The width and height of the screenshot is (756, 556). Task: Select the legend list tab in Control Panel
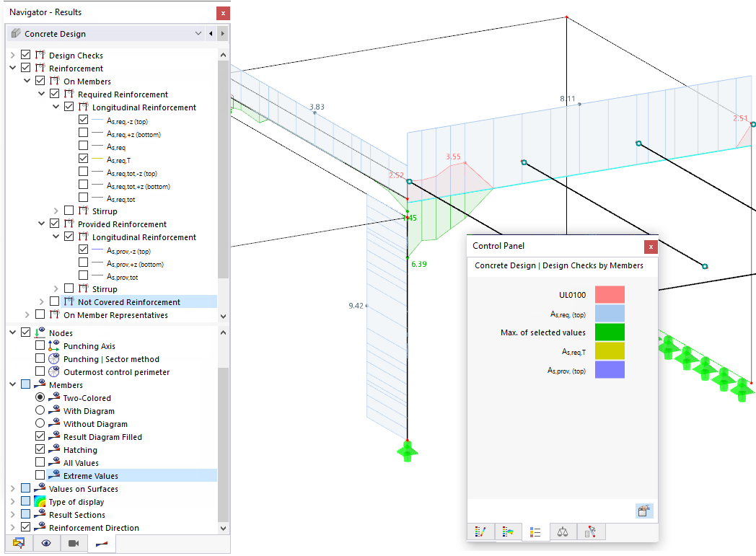coord(535,532)
